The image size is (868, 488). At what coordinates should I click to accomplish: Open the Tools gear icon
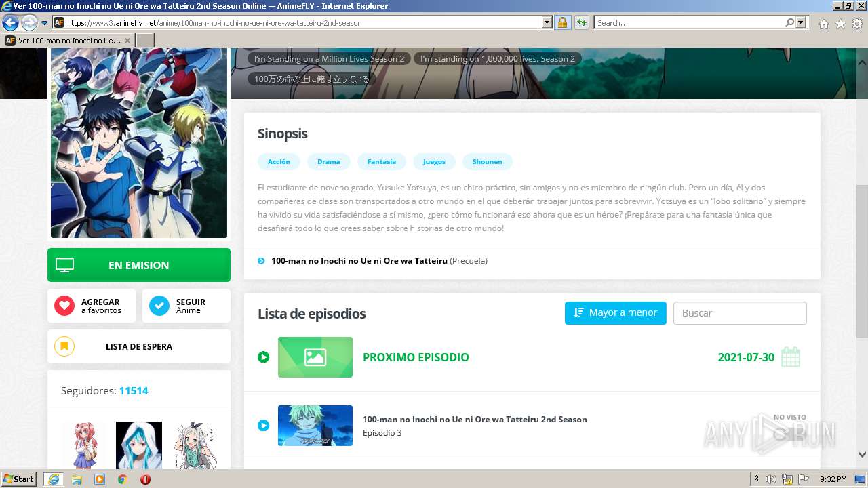857,24
